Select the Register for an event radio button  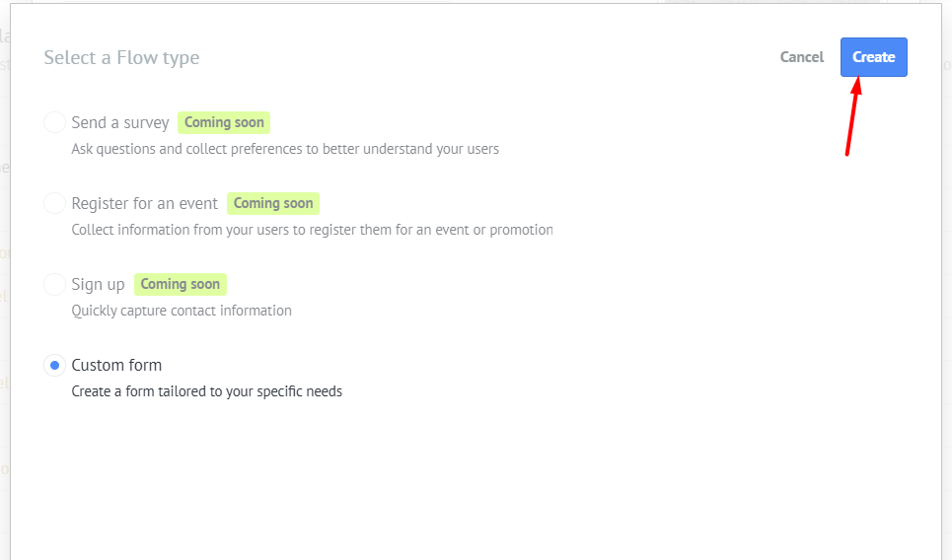54,203
